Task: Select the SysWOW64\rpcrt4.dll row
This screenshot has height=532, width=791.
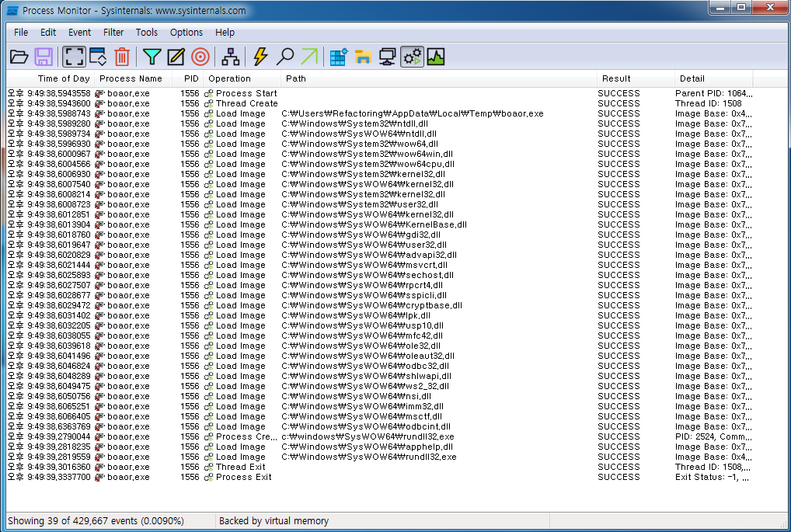Action: pos(380,285)
